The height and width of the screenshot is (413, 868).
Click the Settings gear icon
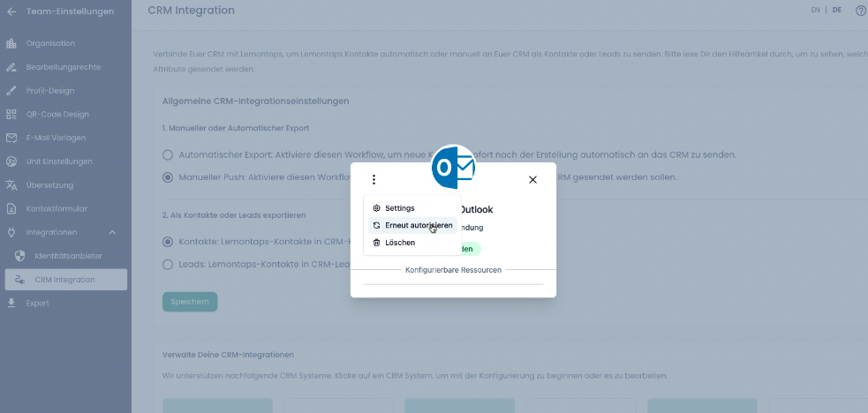coord(376,208)
